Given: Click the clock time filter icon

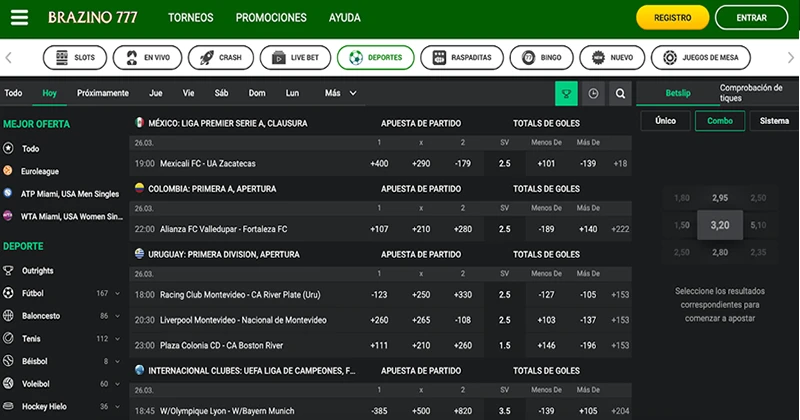Looking at the screenshot, I should point(593,93).
